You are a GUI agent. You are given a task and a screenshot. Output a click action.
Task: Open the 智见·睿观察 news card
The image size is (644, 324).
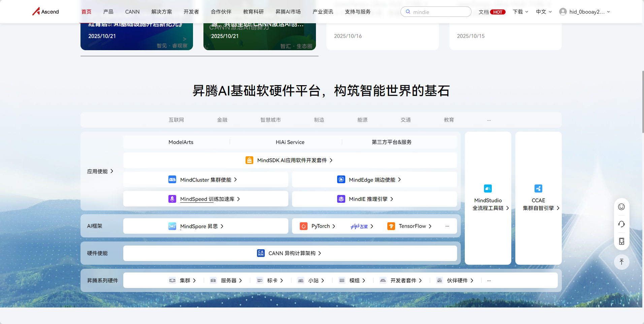[137, 36]
